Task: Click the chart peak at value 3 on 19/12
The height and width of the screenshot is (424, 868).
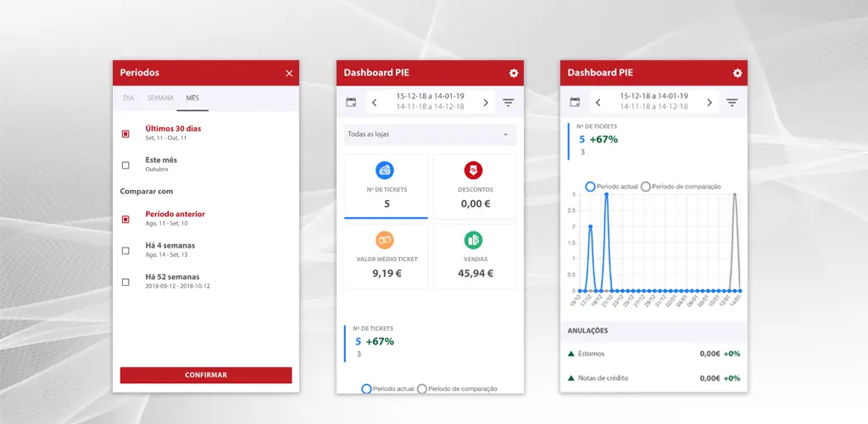Action: [x=607, y=194]
